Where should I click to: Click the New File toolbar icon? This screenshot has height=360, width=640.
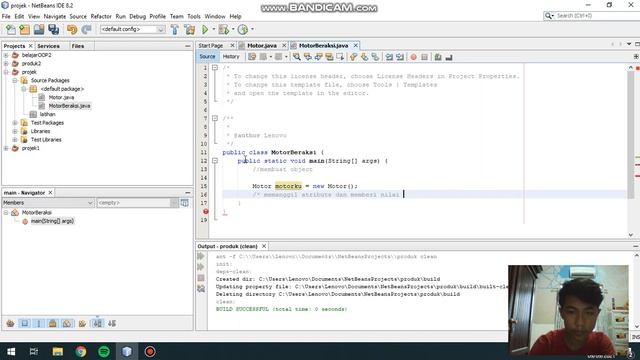11,29
